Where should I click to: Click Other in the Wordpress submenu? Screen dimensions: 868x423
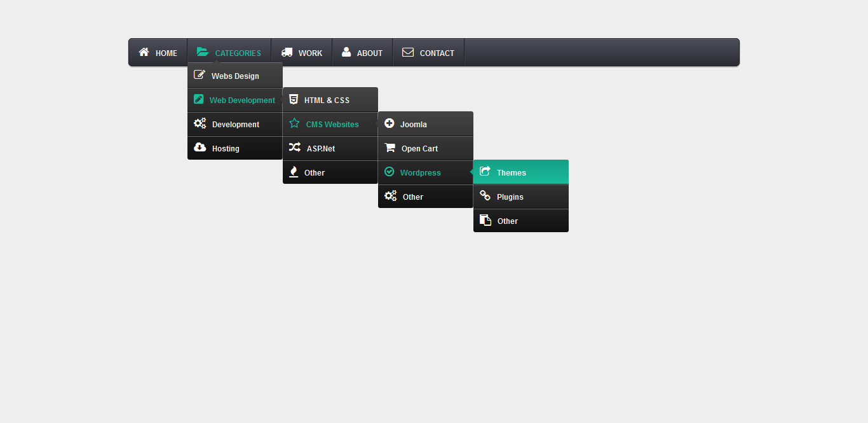click(521, 221)
